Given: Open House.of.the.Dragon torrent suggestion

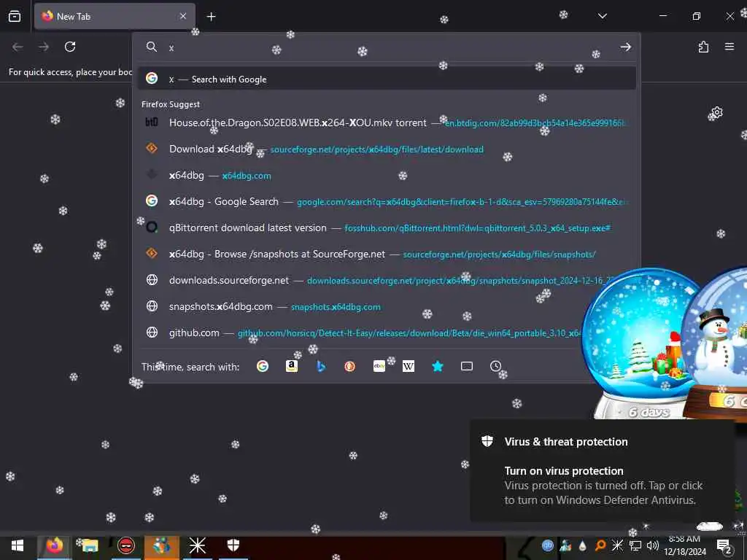Looking at the screenshot, I should click(x=387, y=122).
